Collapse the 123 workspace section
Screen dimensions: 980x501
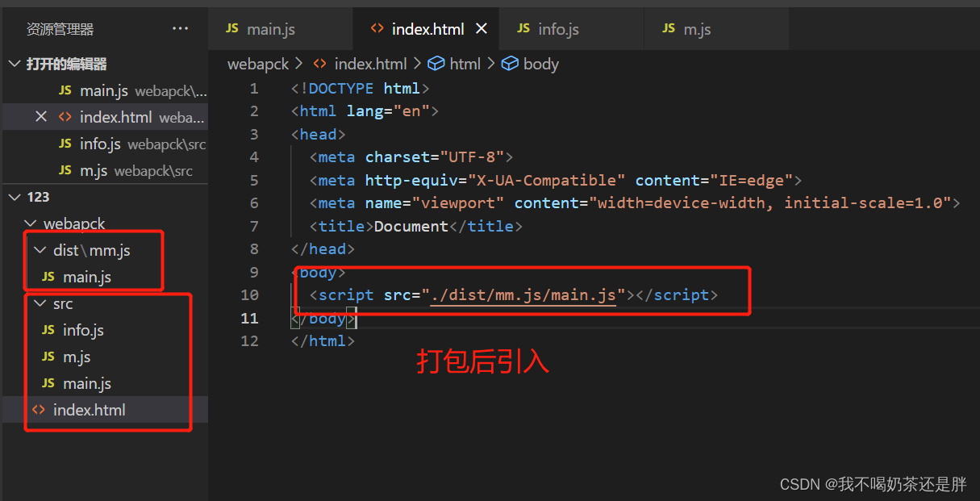[14, 196]
